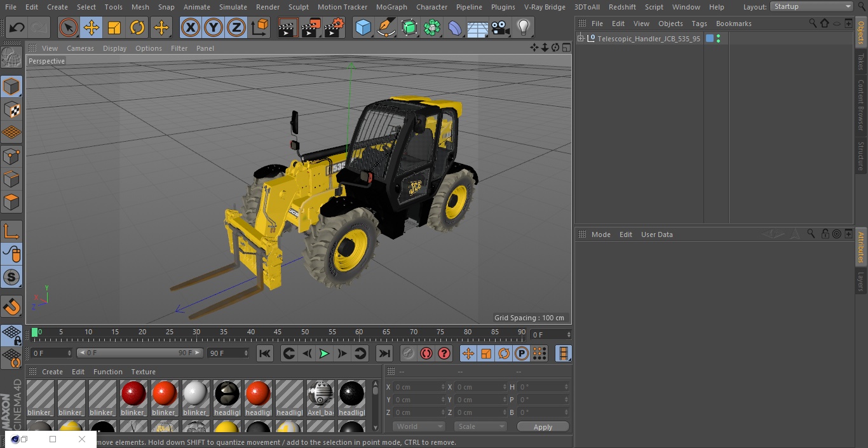Image resolution: width=868 pixels, height=448 pixels.
Task: Go to end of animation
Action: coord(384,353)
